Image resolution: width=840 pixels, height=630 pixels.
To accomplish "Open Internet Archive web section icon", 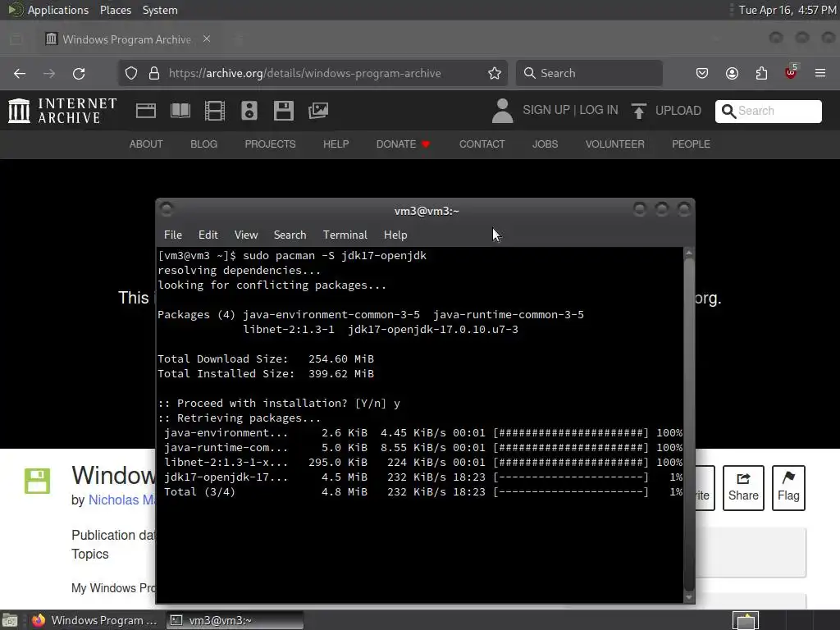I will tap(146, 111).
